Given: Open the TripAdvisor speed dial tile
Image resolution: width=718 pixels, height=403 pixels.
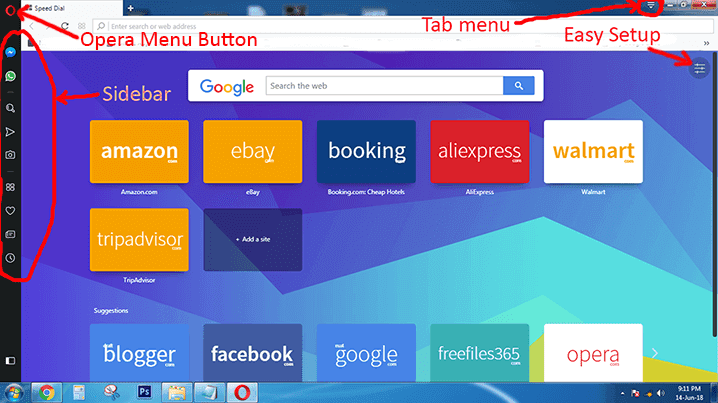Looking at the screenshot, I should (x=139, y=240).
